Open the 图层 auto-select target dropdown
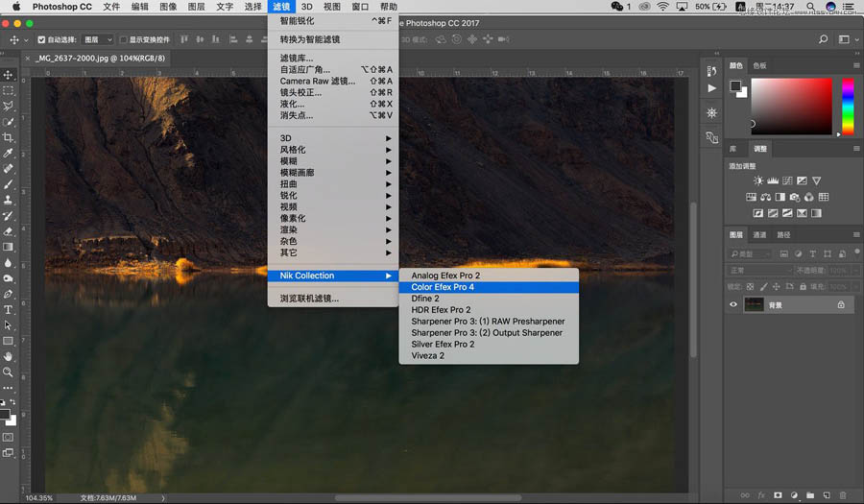This screenshot has height=504, width=864. [97, 39]
